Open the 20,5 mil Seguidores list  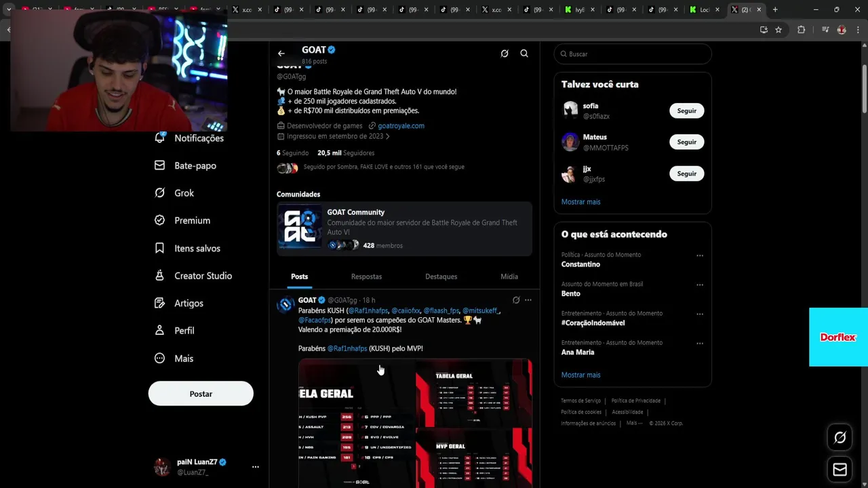tap(346, 153)
